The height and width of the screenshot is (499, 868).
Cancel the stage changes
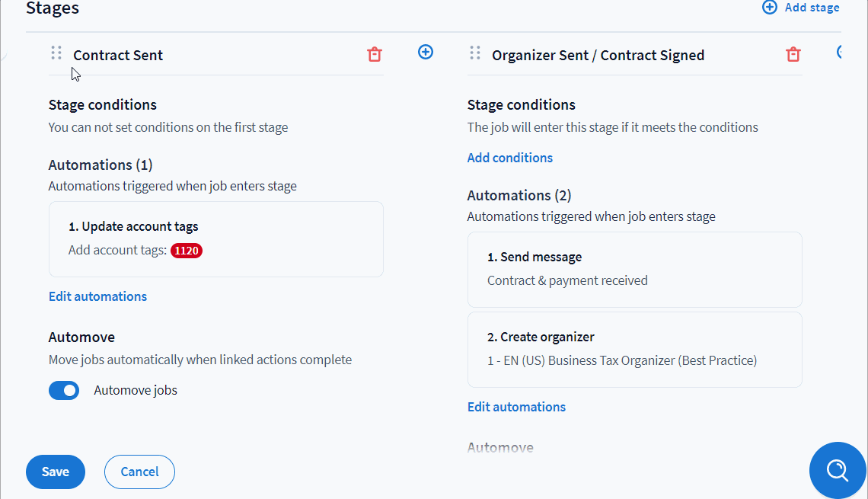click(x=139, y=472)
